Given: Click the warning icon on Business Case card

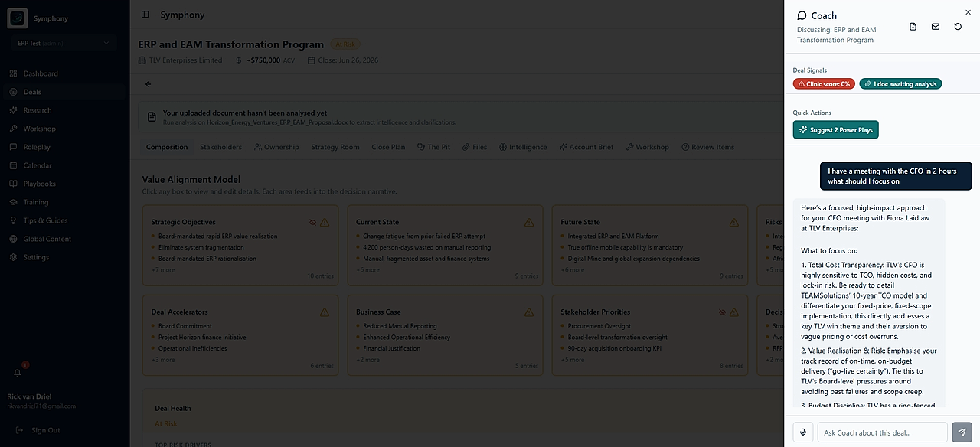Looking at the screenshot, I should pyautogui.click(x=529, y=312).
